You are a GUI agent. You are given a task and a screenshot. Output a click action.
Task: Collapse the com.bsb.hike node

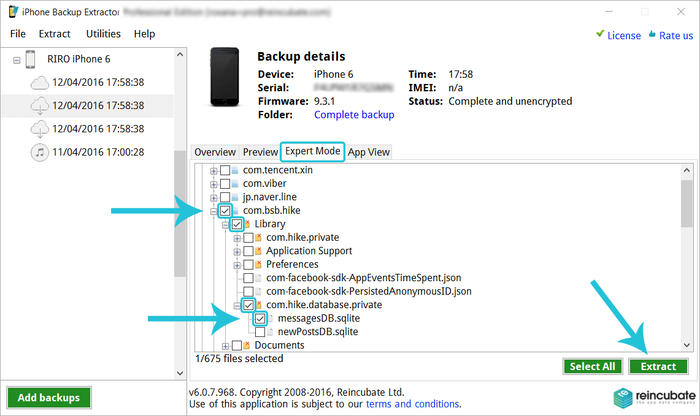(x=214, y=211)
